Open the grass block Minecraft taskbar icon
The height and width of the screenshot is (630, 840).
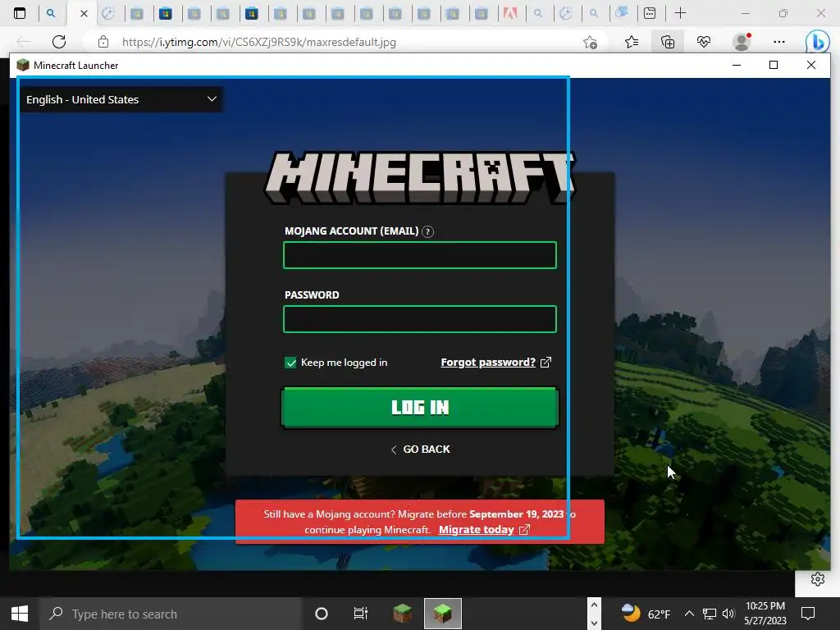pos(402,614)
